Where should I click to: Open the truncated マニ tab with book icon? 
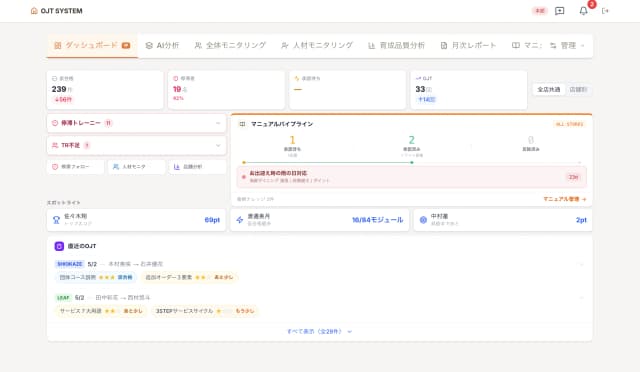pos(527,45)
